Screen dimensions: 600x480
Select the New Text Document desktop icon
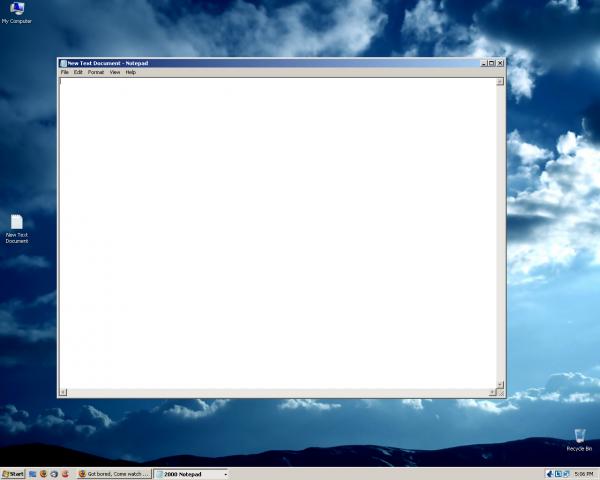click(16, 229)
